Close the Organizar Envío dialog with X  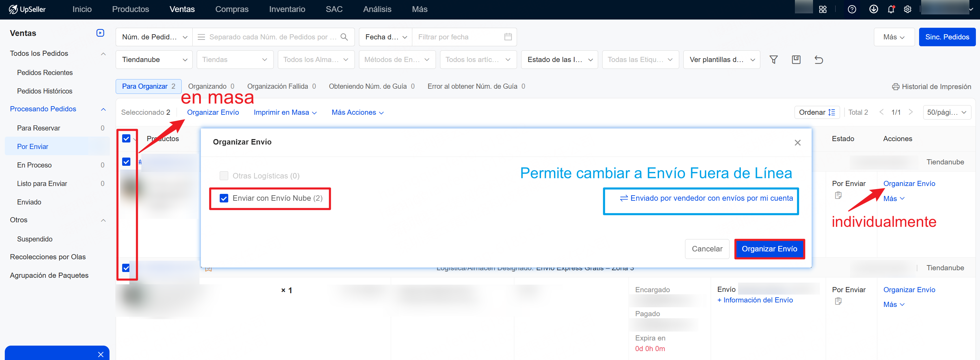tap(797, 142)
